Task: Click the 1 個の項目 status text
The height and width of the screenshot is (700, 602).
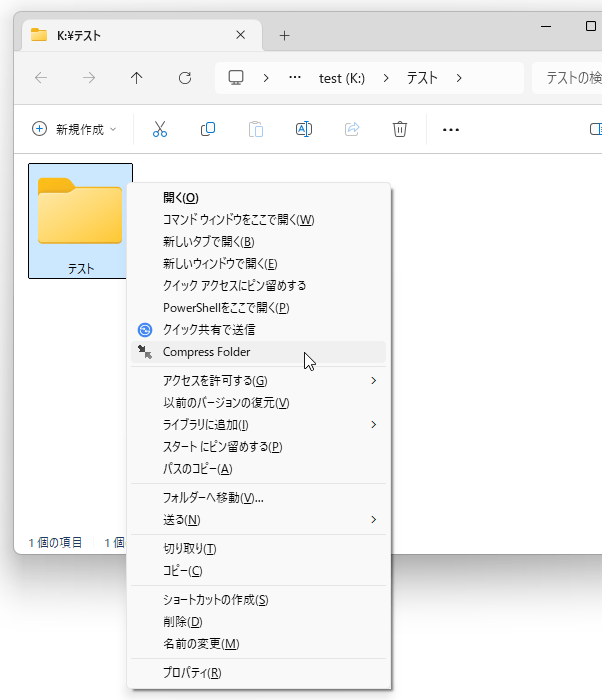Action: (55, 543)
